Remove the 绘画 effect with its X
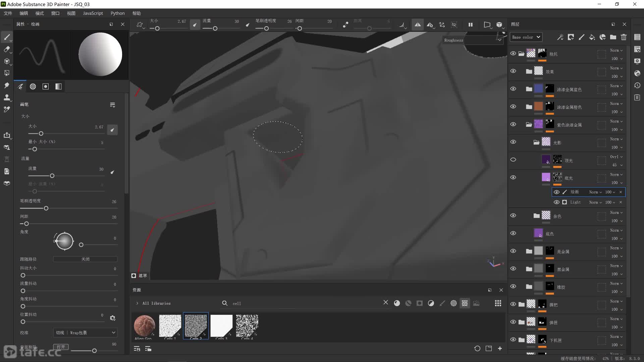 [621, 192]
